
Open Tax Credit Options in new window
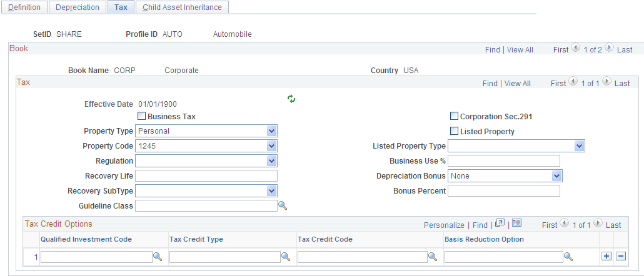500,223
